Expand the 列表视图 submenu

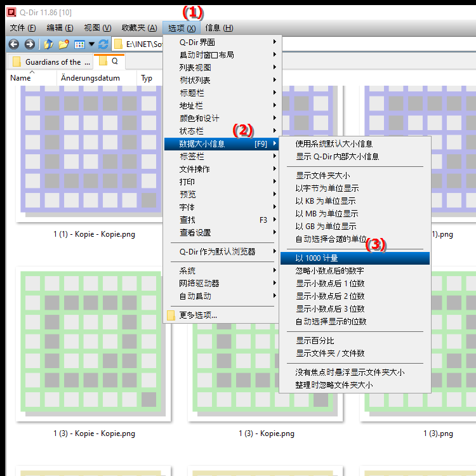coord(221,67)
